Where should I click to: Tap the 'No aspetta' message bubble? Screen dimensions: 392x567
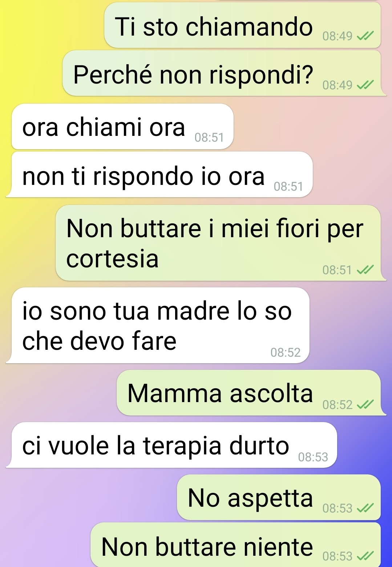coord(279,497)
